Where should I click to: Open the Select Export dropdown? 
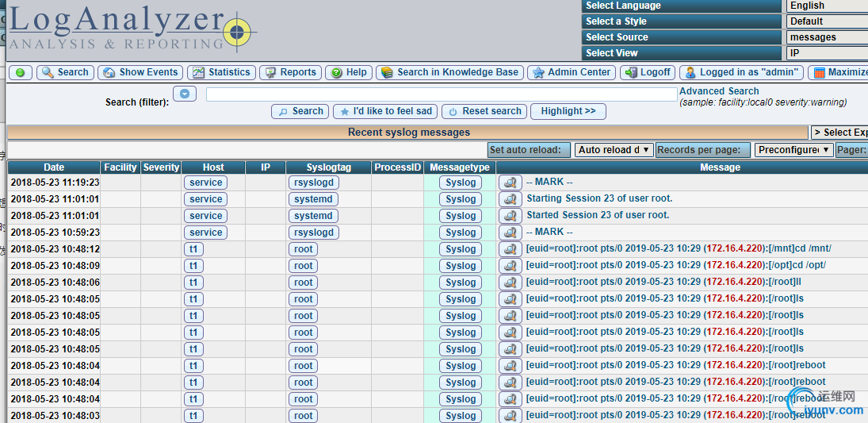point(839,133)
